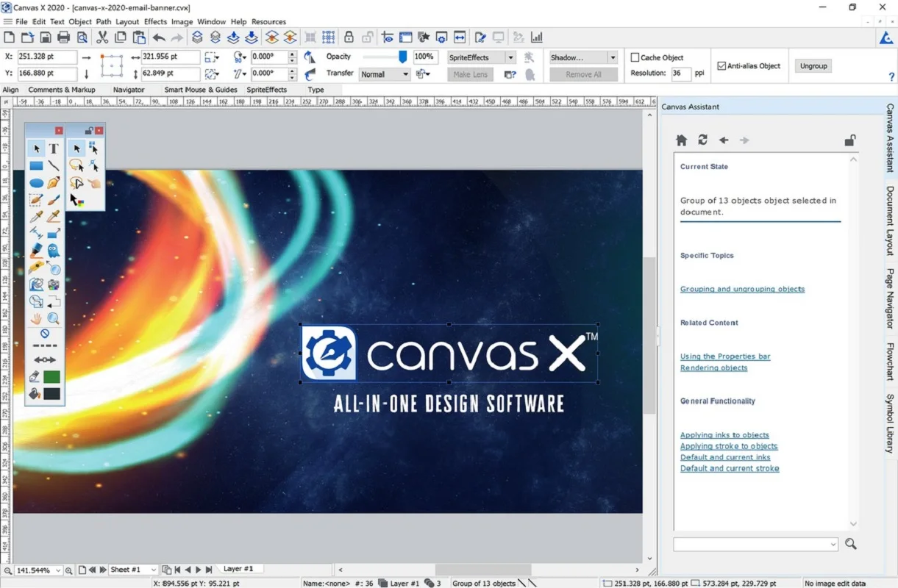The image size is (898, 588).
Task: Click the search magnifier in Canvas Assistant
Action: point(851,544)
